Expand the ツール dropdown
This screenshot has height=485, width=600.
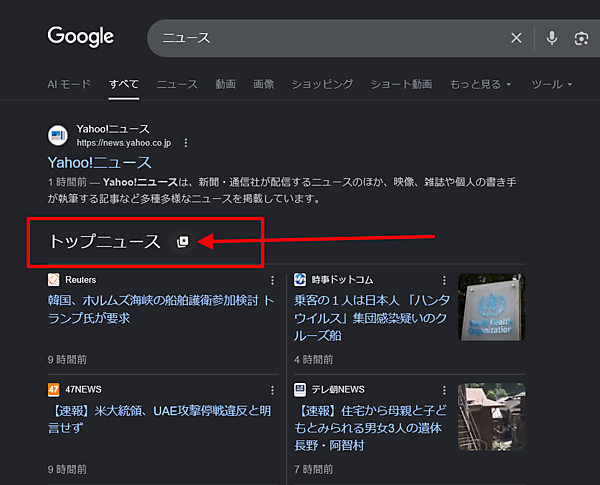552,84
